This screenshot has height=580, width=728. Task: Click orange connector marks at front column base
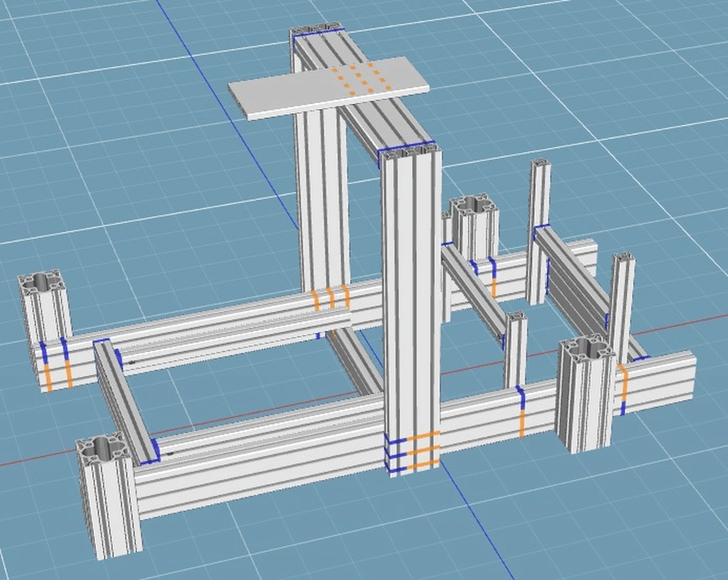pos(423,450)
